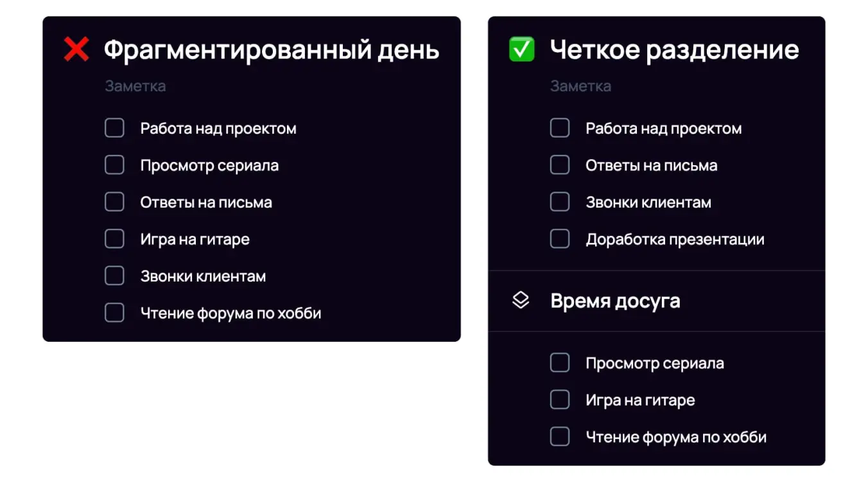
Task: Click the green checkmark icon beside Четкое разделение
Action: coord(521,49)
